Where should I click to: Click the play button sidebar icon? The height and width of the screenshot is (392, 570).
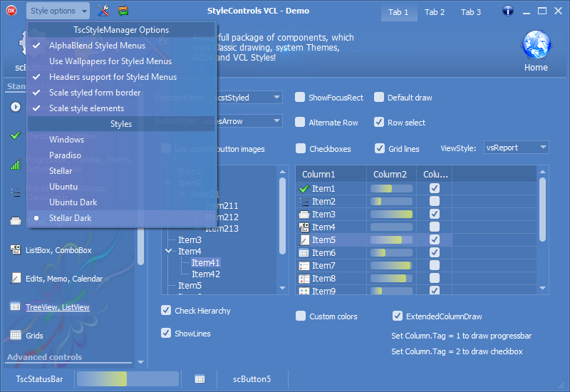15,107
